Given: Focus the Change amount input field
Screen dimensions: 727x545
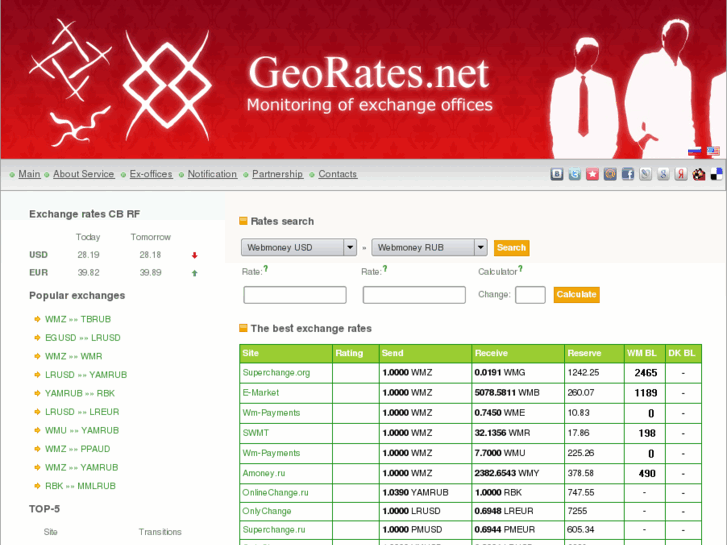Looking at the screenshot, I should pyautogui.click(x=530, y=295).
